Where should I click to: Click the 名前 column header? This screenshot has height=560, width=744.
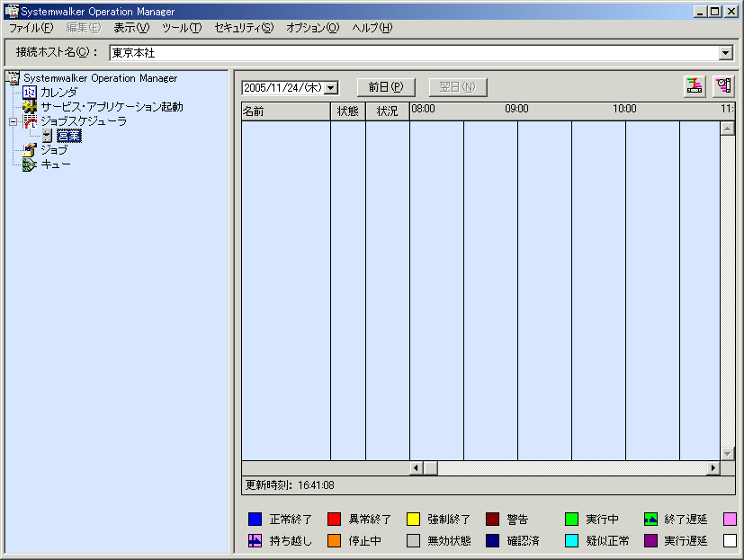[286, 111]
